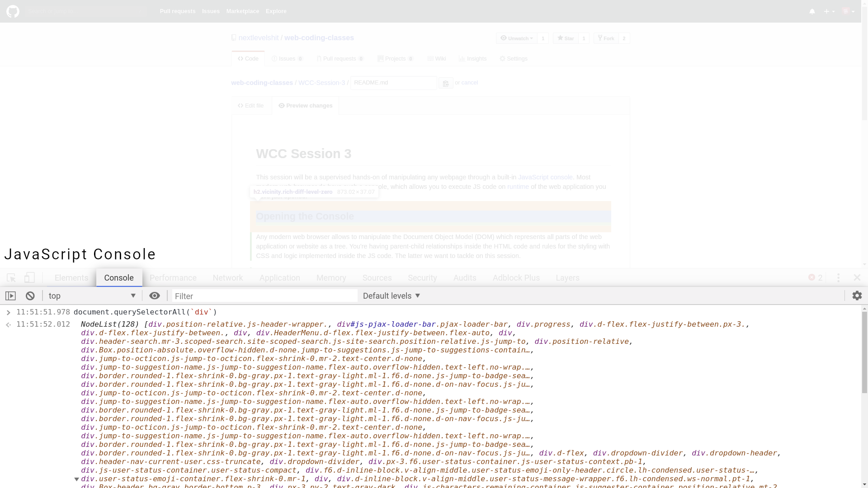This screenshot has height=488, width=868.
Task: Open the repository Settings tab
Action: pos(514,59)
